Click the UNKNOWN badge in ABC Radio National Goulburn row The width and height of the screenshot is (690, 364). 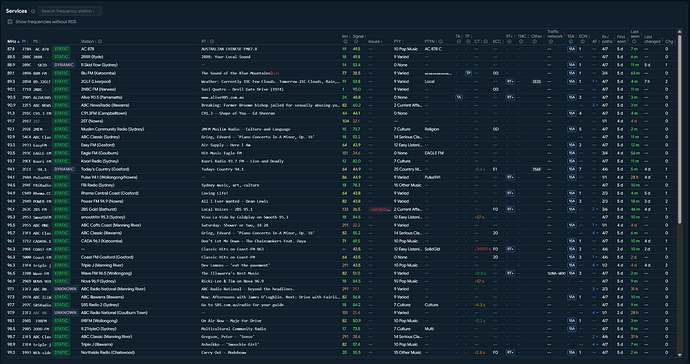(65, 313)
